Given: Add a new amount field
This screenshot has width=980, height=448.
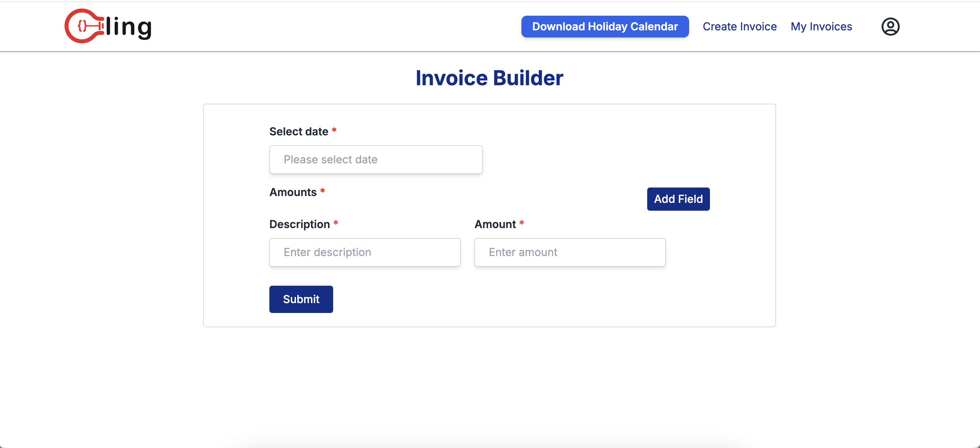Looking at the screenshot, I should (x=678, y=199).
